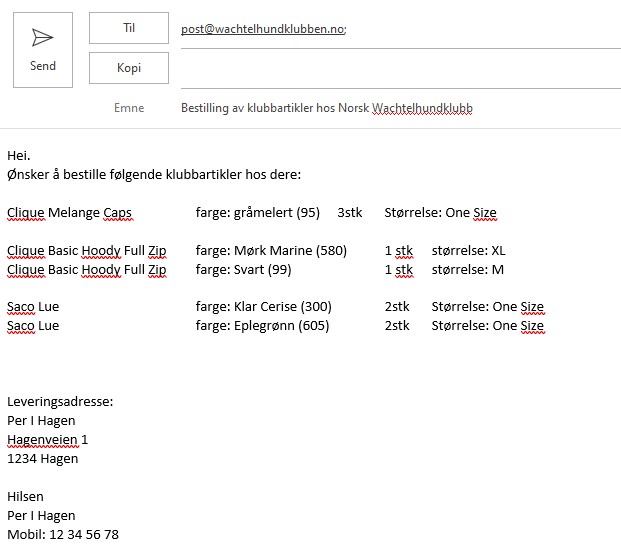The height and width of the screenshot is (560, 621).
Task: Click 'Størrelse: One Size' on Eplegrønn row
Action: pos(488,326)
